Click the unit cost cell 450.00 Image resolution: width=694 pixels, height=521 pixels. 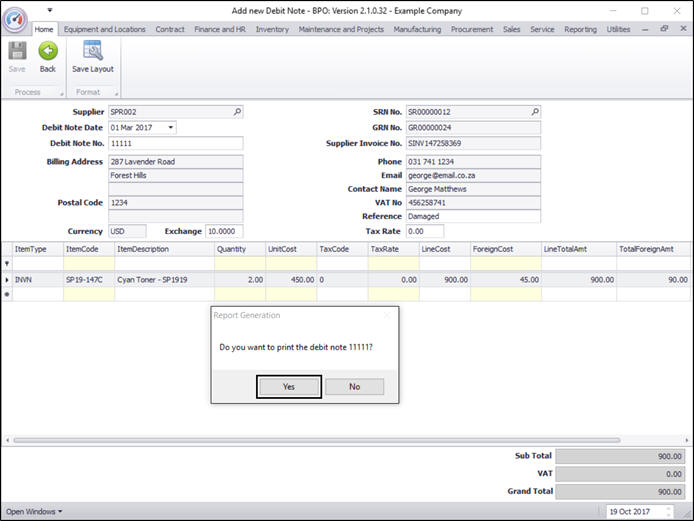(291, 280)
